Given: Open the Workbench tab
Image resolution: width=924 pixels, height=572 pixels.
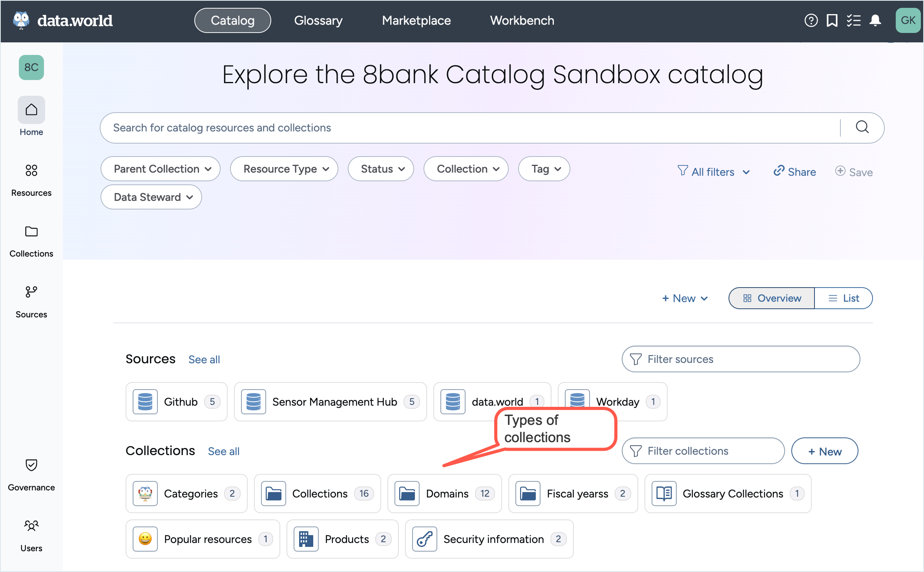Looking at the screenshot, I should click(x=522, y=20).
